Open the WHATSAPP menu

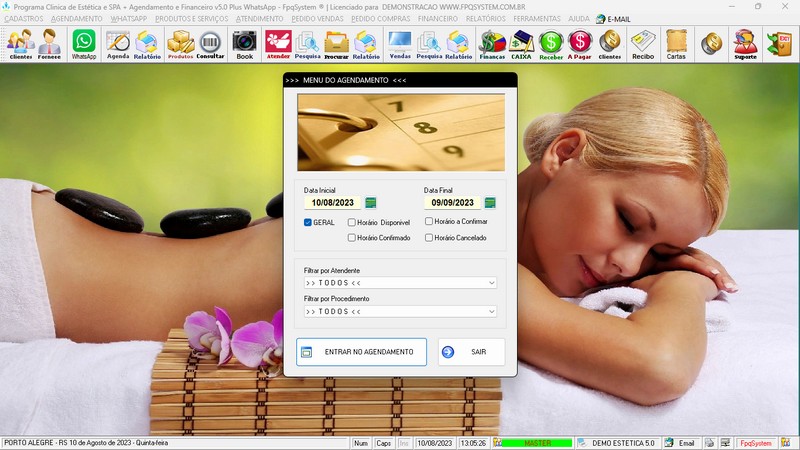(129, 19)
